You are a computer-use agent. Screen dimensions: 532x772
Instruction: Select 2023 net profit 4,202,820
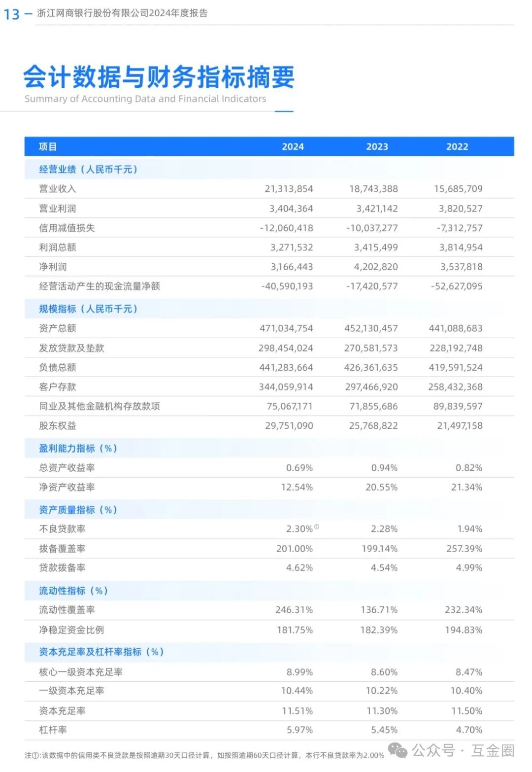point(376,267)
